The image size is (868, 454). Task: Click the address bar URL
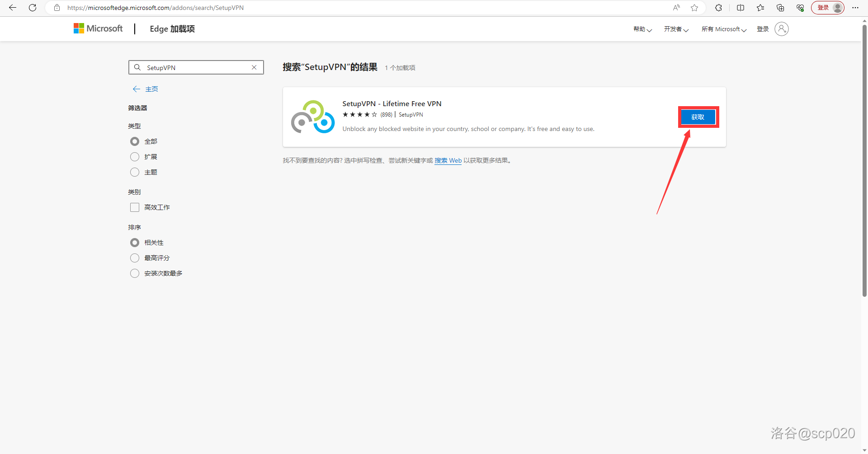click(x=156, y=8)
